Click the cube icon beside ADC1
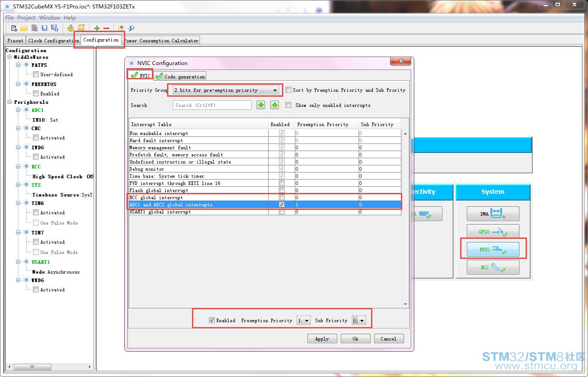Viewport: 588px width, 377px height. point(26,110)
